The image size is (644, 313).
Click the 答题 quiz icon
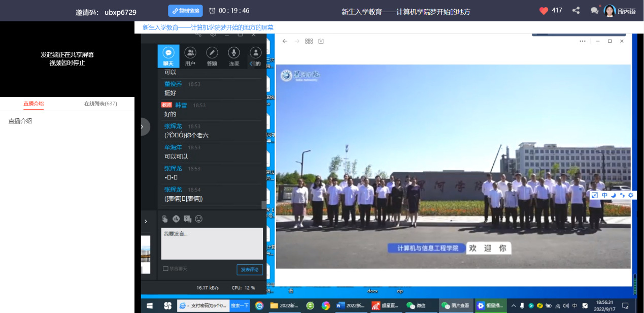212,55
